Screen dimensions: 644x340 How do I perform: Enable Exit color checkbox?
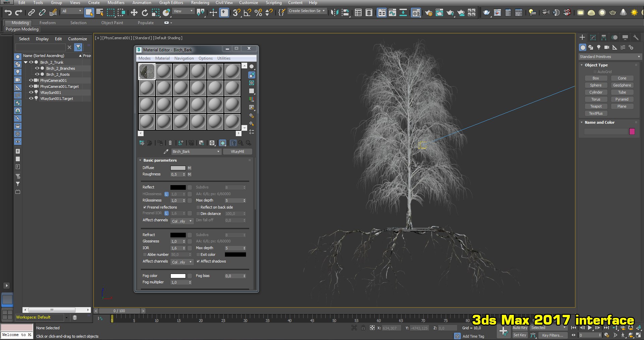pos(198,254)
